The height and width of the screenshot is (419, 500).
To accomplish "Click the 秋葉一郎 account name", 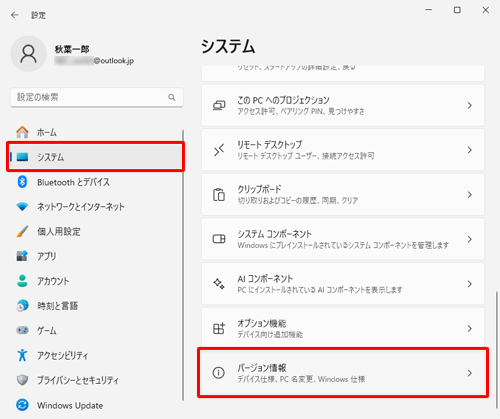I will pos(72,49).
